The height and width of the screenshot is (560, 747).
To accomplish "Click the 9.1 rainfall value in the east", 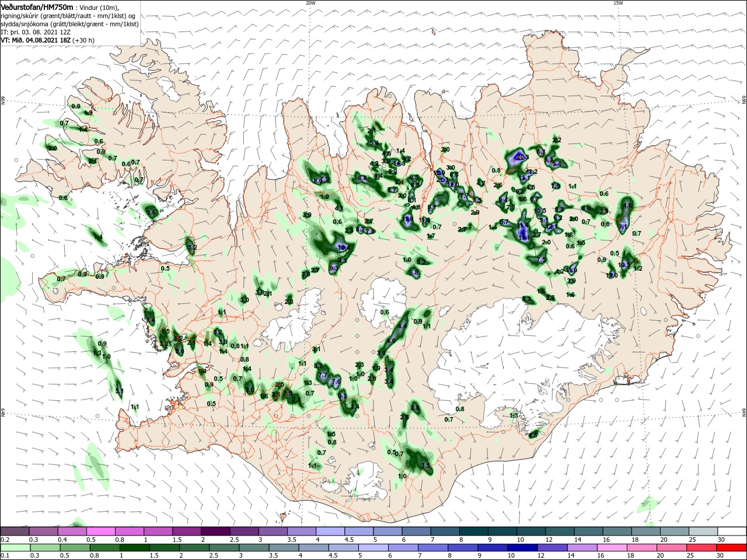I will point(623,227).
